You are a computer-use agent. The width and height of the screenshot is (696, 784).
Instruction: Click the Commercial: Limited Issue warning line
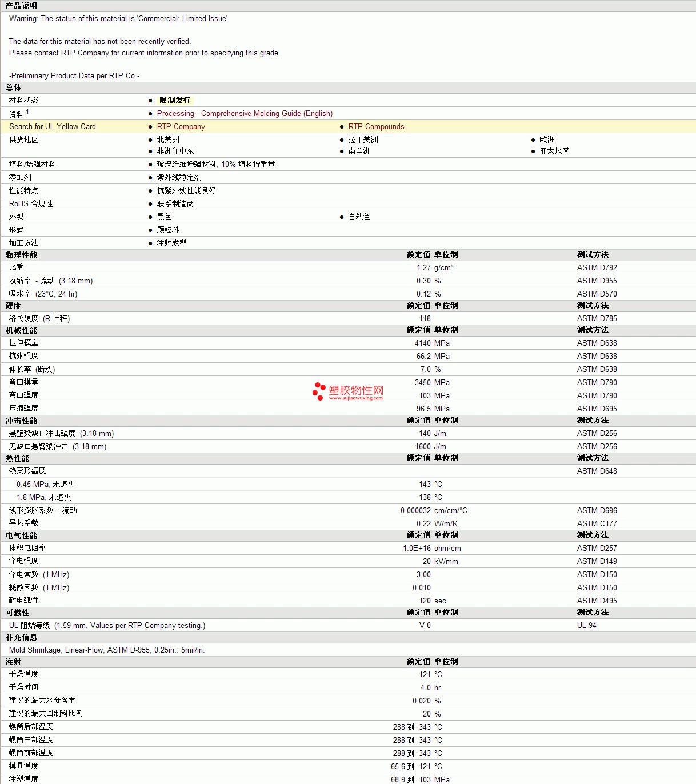click(118, 18)
